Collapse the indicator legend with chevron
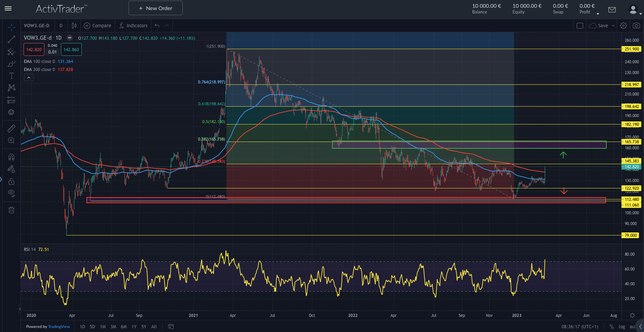Image resolution: width=644 pixels, height=332 pixels. pyautogui.click(x=29, y=78)
